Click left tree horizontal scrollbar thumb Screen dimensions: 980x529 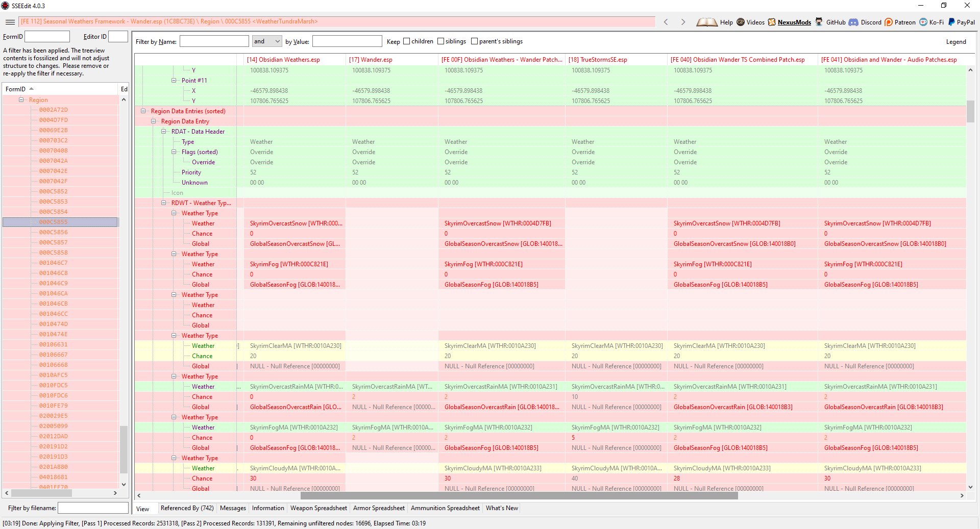click(41, 493)
